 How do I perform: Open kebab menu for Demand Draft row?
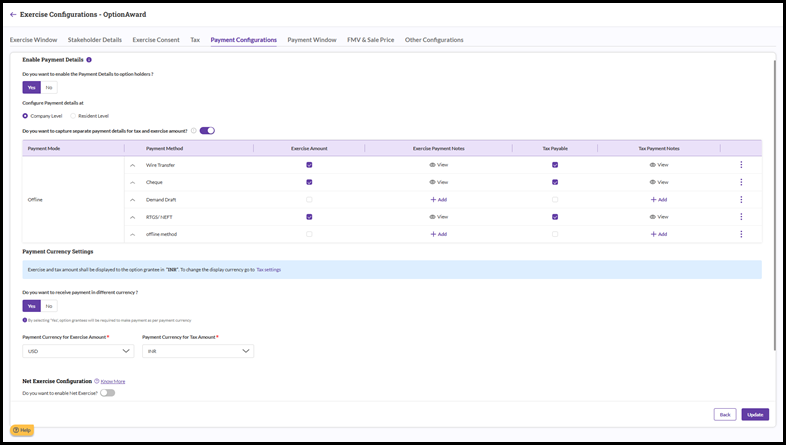click(741, 199)
